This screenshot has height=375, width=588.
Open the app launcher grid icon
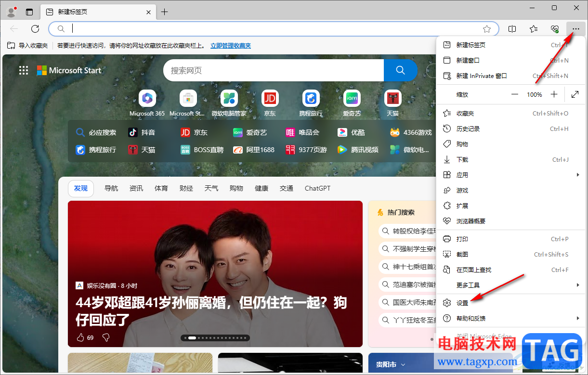pyautogui.click(x=23, y=70)
